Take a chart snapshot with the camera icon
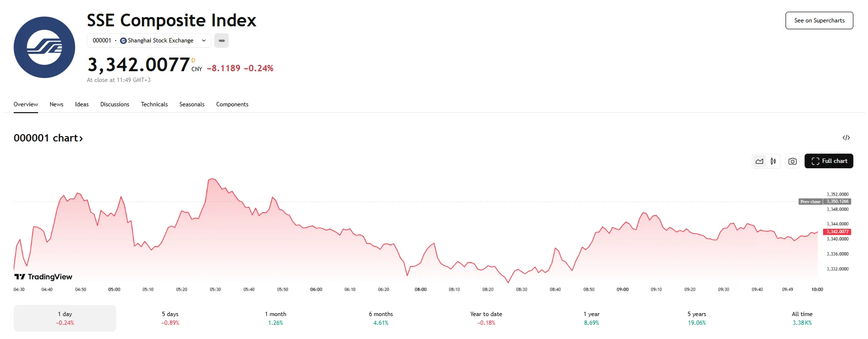868x339 pixels. point(792,161)
